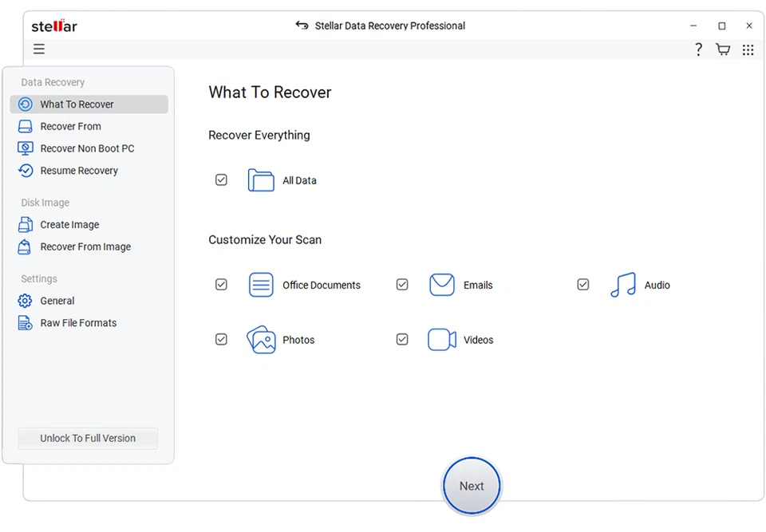766x532 pixels.
Task: Click the Videos camera icon
Action: click(441, 339)
